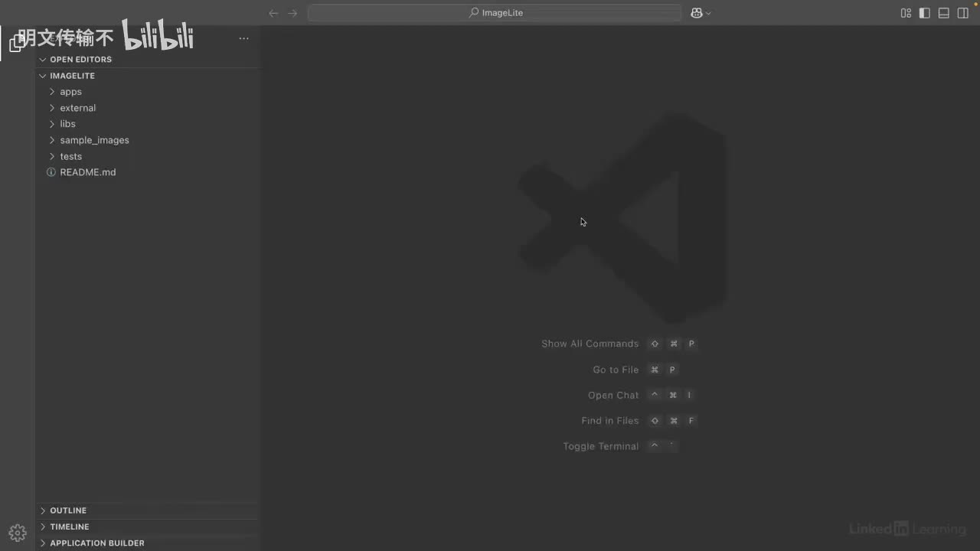Viewport: 980px width, 551px height.
Task: Click the Go Forward navigation arrow
Action: click(292, 13)
